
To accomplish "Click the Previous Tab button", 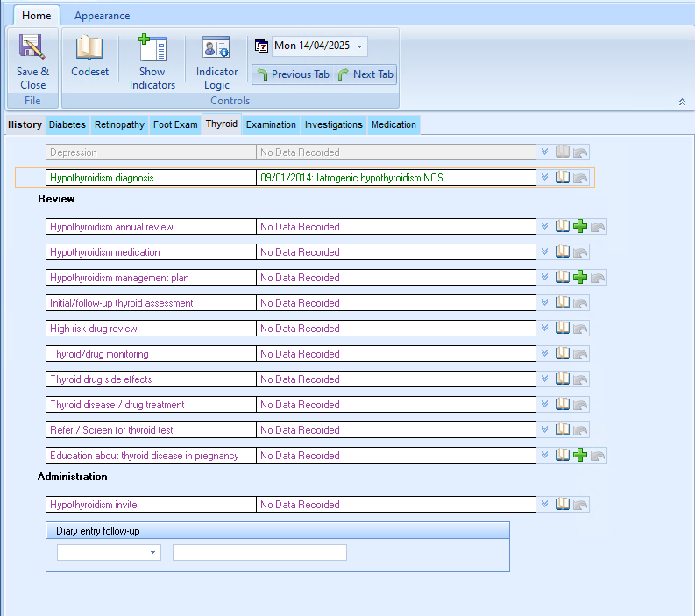I will [x=293, y=74].
